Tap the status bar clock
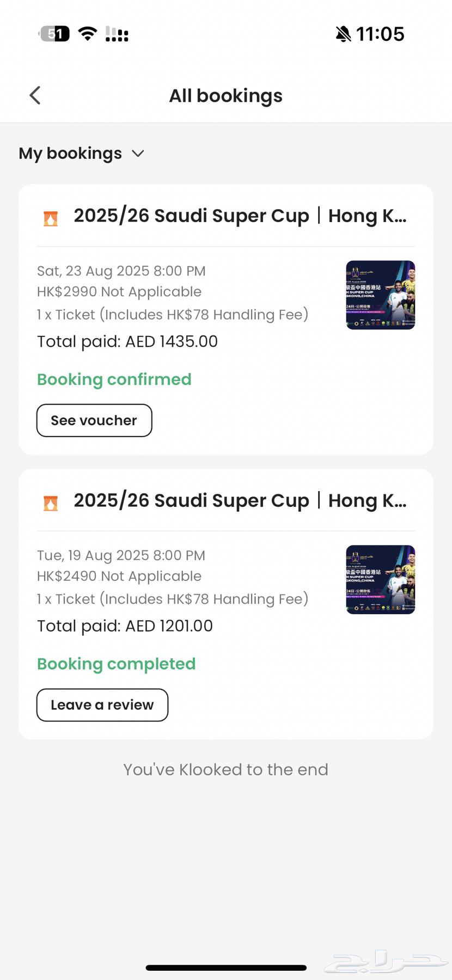 click(380, 34)
